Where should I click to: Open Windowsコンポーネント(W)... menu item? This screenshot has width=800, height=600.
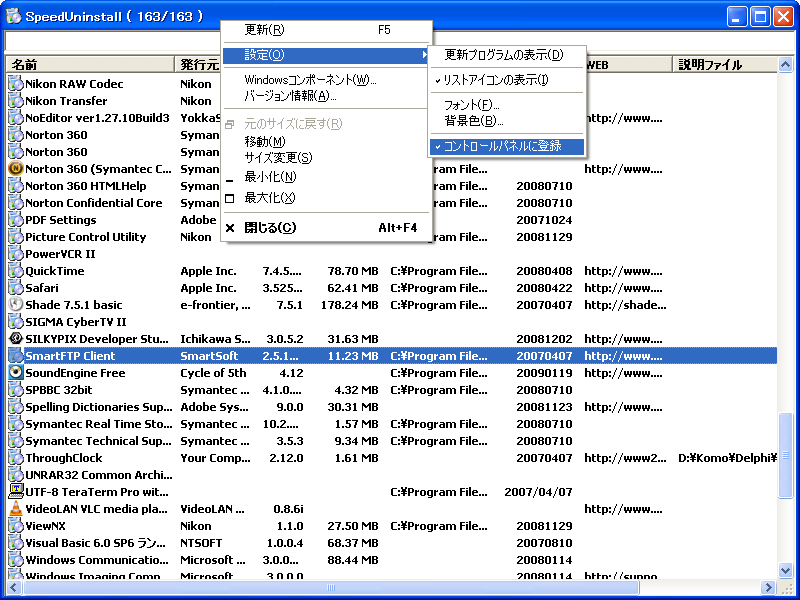(327, 80)
